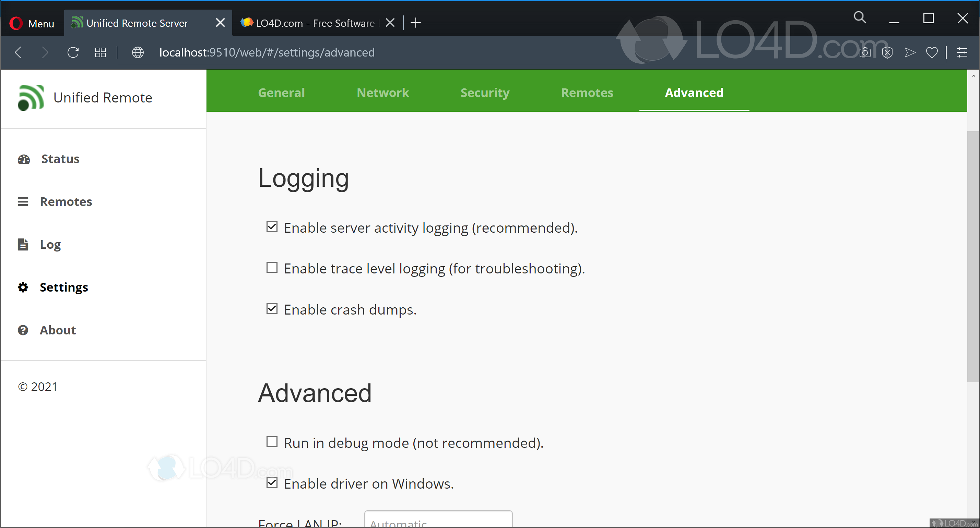Click the Remotes list icon in sidebar
The height and width of the screenshot is (528, 980).
(x=24, y=201)
